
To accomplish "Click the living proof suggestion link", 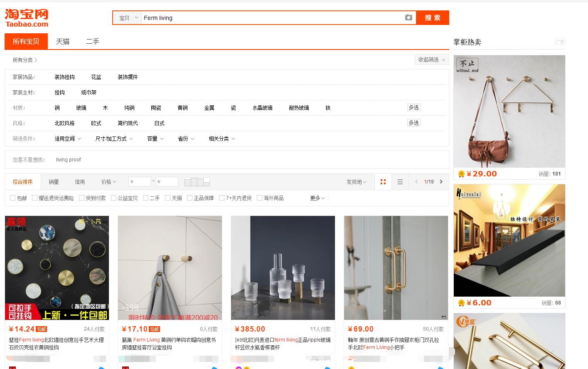I will click(68, 159).
